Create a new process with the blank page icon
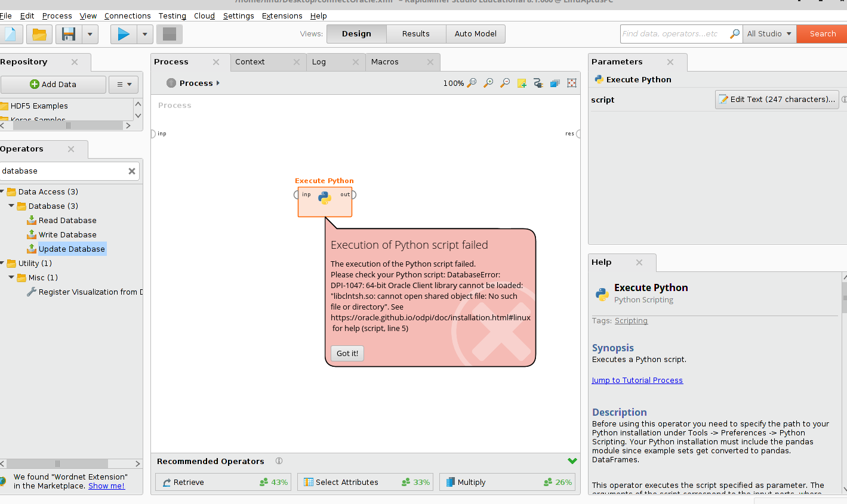The image size is (847, 504). [10, 34]
